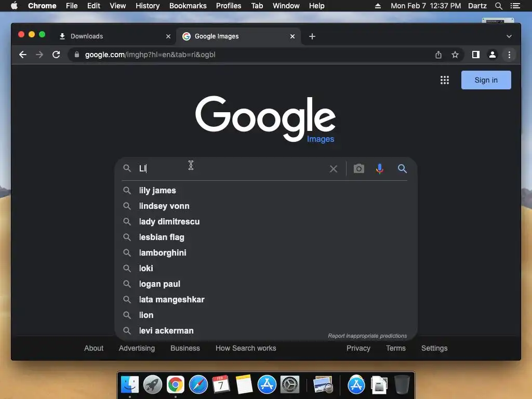This screenshot has width=532, height=399.
Task: Choose the 'levi ackerman' suggestion
Action: click(265, 330)
